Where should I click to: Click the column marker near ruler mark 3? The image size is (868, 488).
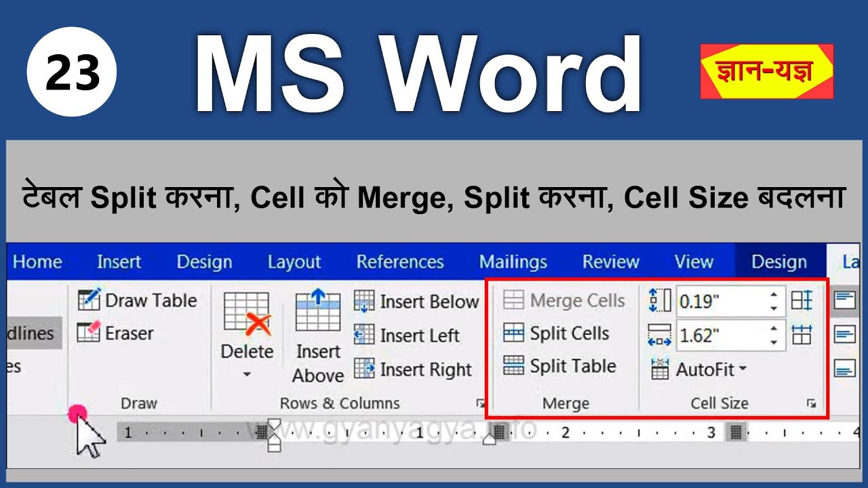[735, 432]
